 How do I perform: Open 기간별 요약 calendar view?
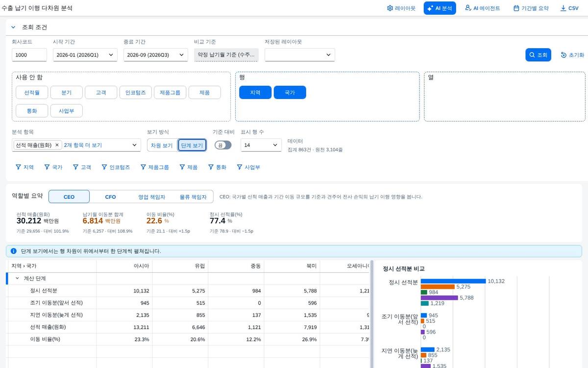[531, 8]
